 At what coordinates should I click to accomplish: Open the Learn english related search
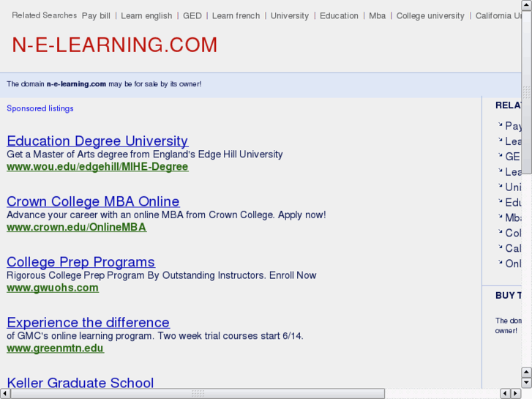(x=146, y=16)
